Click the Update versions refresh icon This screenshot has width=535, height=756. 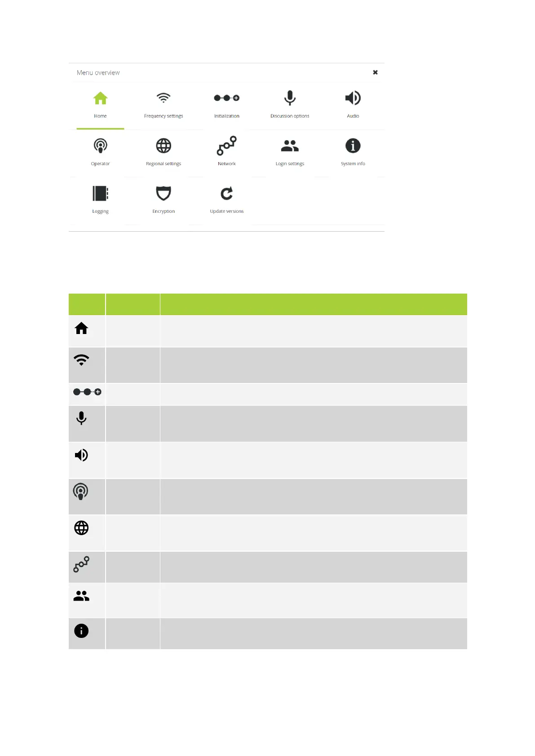(x=226, y=193)
